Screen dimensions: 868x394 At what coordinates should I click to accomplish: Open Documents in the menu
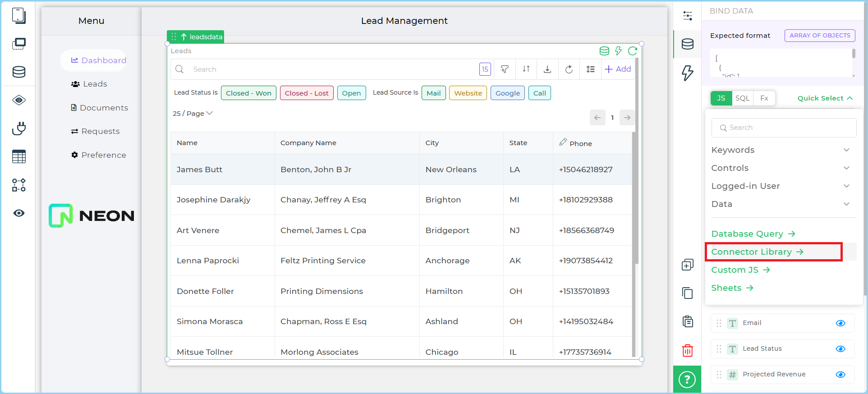[103, 108]
